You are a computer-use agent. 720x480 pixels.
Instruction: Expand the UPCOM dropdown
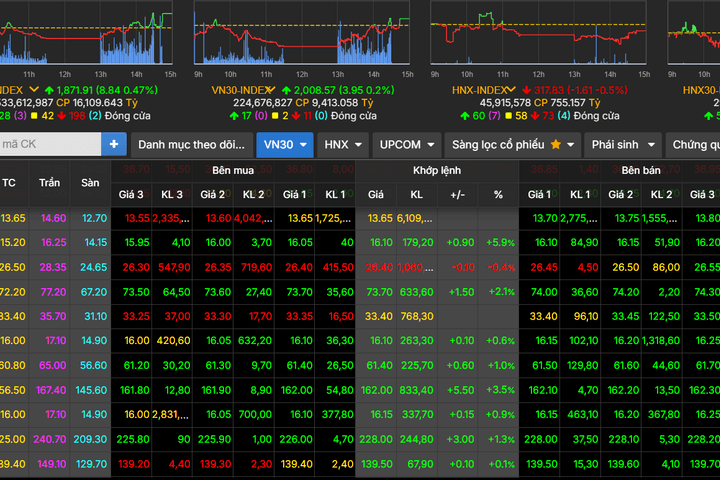tap(406, 145)
